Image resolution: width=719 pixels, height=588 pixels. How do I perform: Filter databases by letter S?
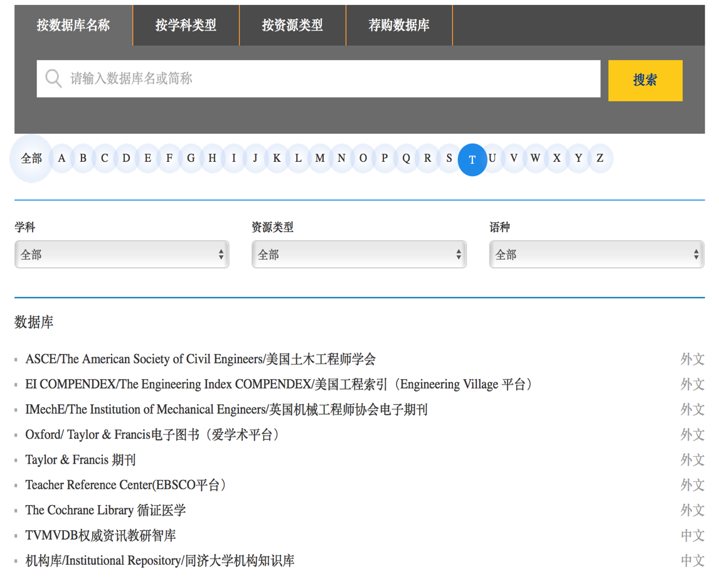click(x=449, y=158)
